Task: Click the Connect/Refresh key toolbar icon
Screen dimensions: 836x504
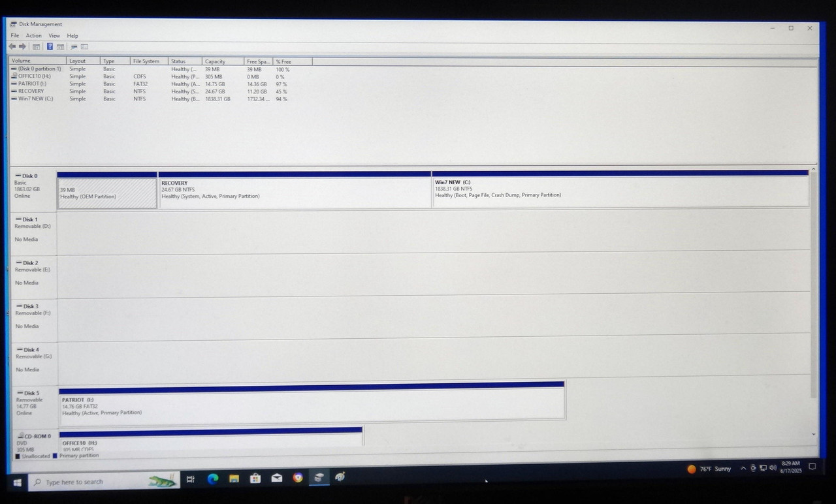Action: [74, 46]
